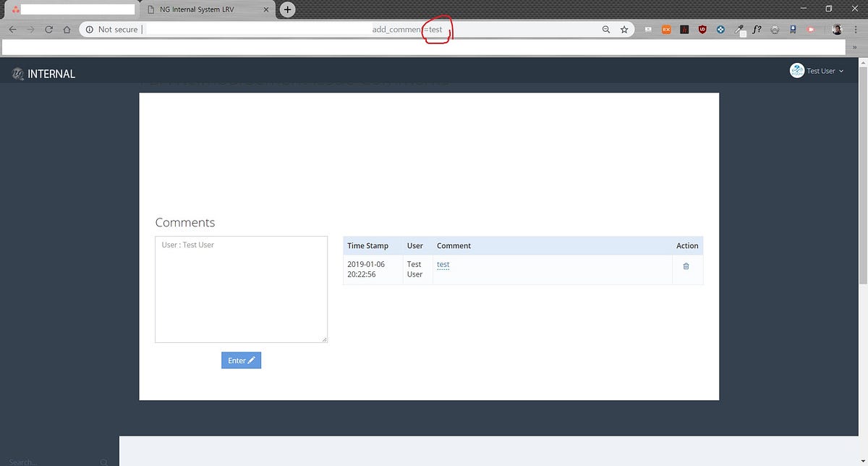Screen dimensions: 868x466
Task: Reload the current page
Action: pyautogui.click(x=48, y=29)
